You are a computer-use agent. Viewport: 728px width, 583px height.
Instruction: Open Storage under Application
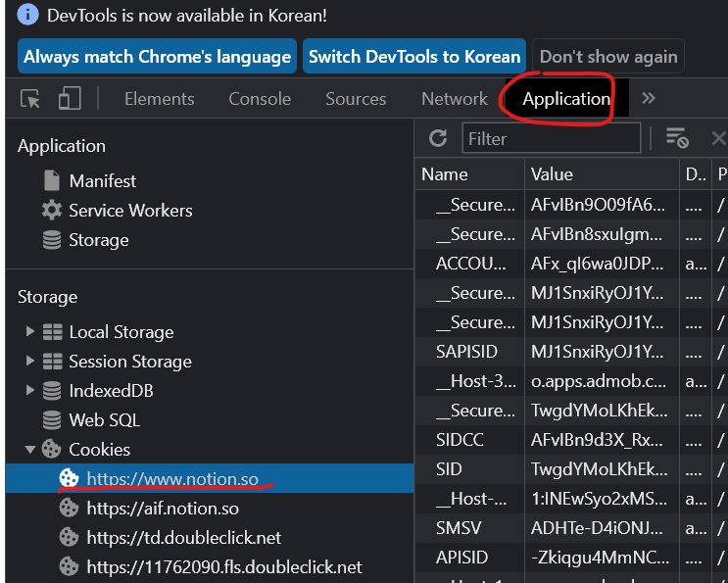[x=98, y=240]
